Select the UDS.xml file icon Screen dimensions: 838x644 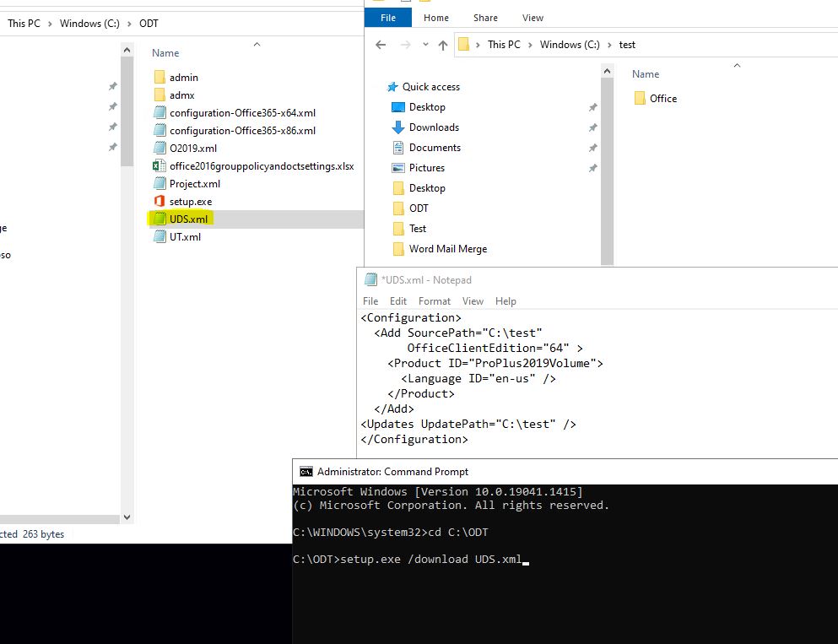[x=159, y=219]
